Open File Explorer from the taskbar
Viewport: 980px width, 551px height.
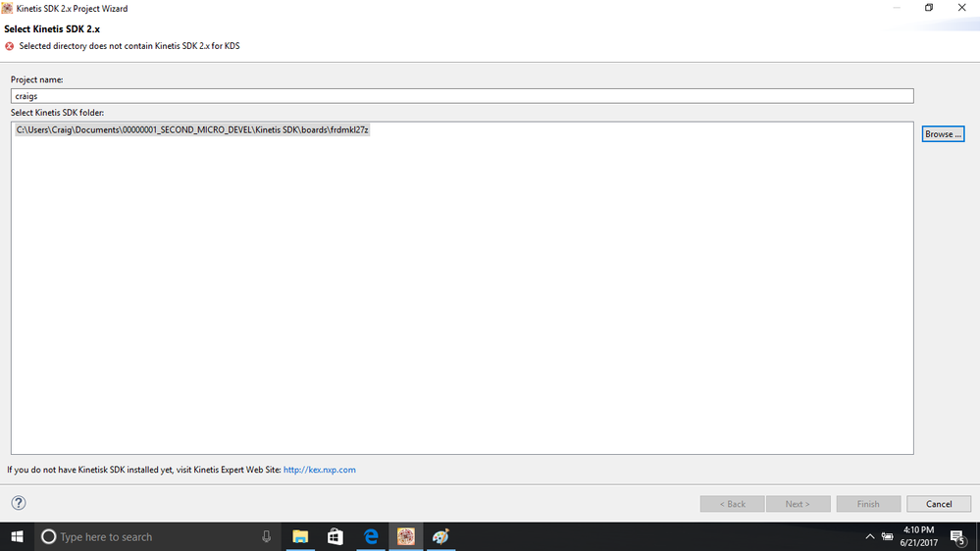[300, 536]
